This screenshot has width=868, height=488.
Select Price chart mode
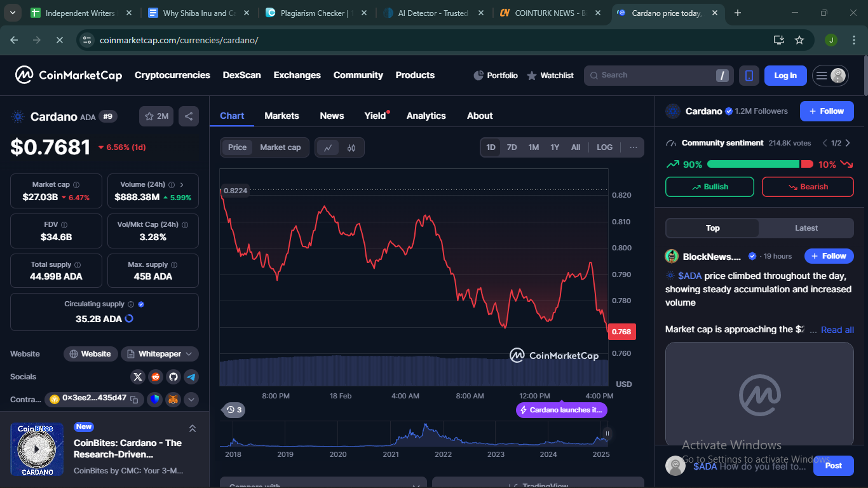point(237,147)
